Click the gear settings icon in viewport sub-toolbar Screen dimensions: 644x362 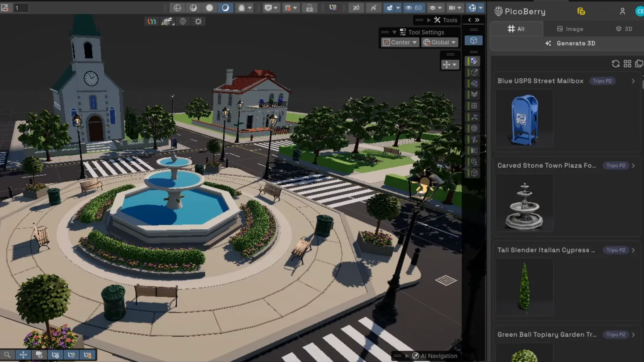(x=198, y=21)
